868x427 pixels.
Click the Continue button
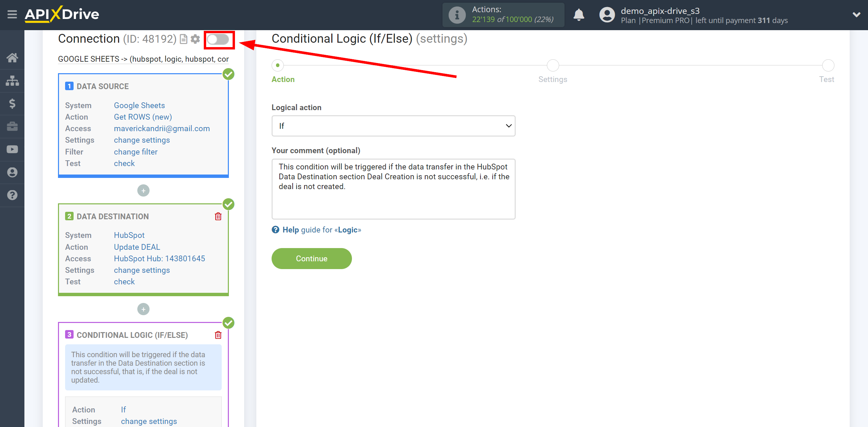(x=311, y=258)
